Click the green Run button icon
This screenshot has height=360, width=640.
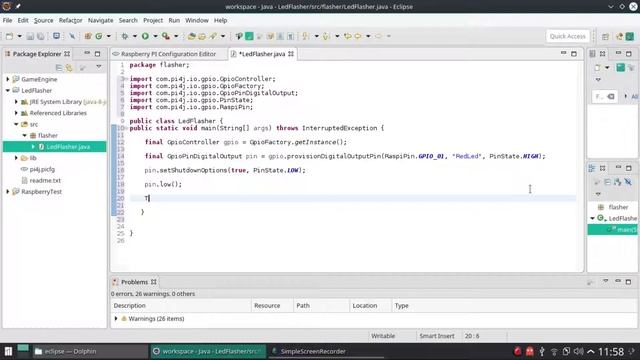tap(145, 36)
